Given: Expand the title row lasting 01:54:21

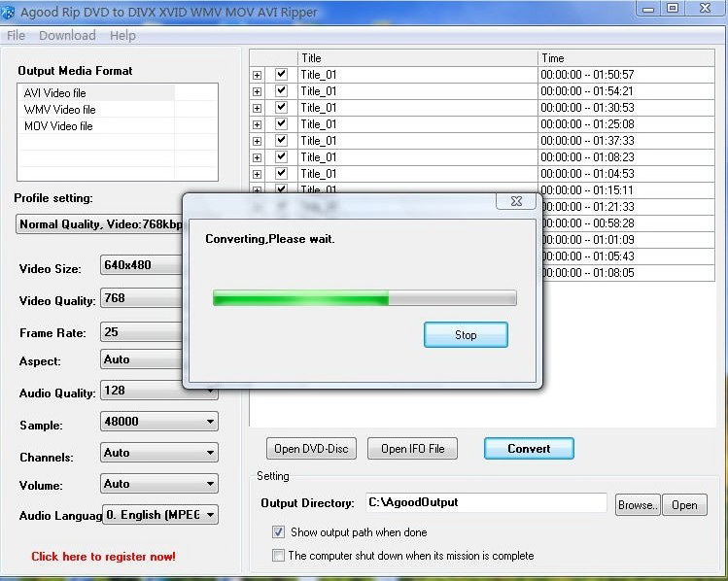Looking at the screenshot, I should 257,92.
